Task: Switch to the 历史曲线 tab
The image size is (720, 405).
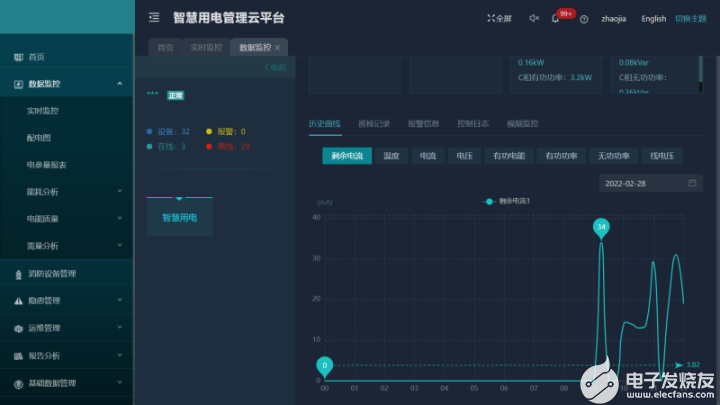Action: point(325,124)
